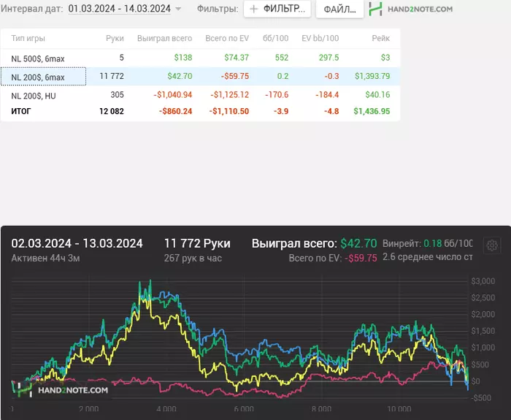
Task: Click the -$860.24 total winnings cell
Action: point(176,111)
